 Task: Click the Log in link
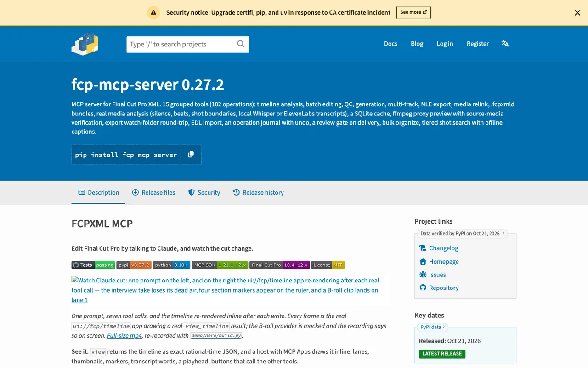(445, 44)
